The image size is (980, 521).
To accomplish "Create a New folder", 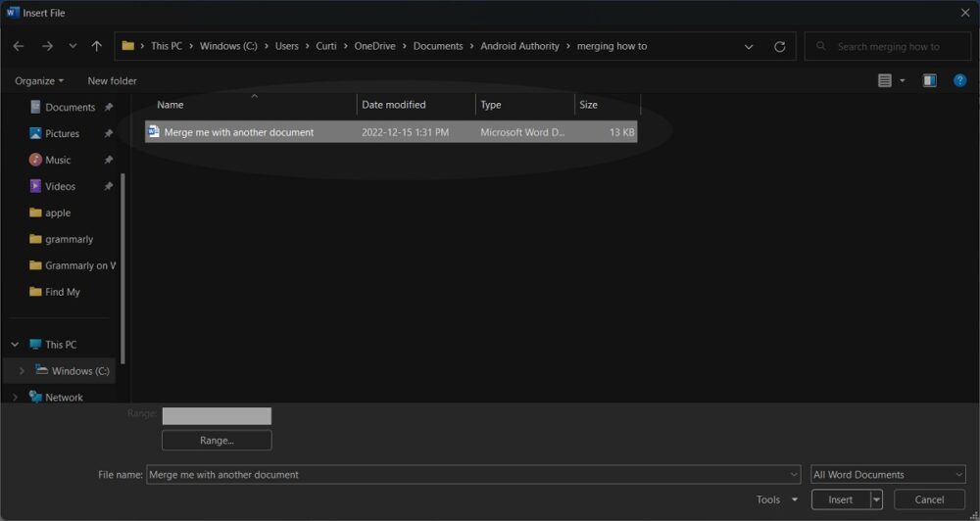I will [x=112, y=80].
